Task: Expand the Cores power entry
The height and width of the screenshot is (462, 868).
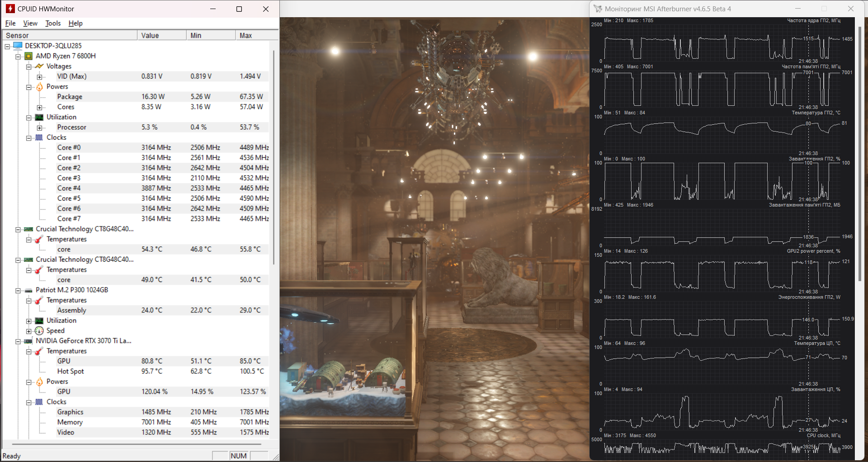Action: pos(39,108)
